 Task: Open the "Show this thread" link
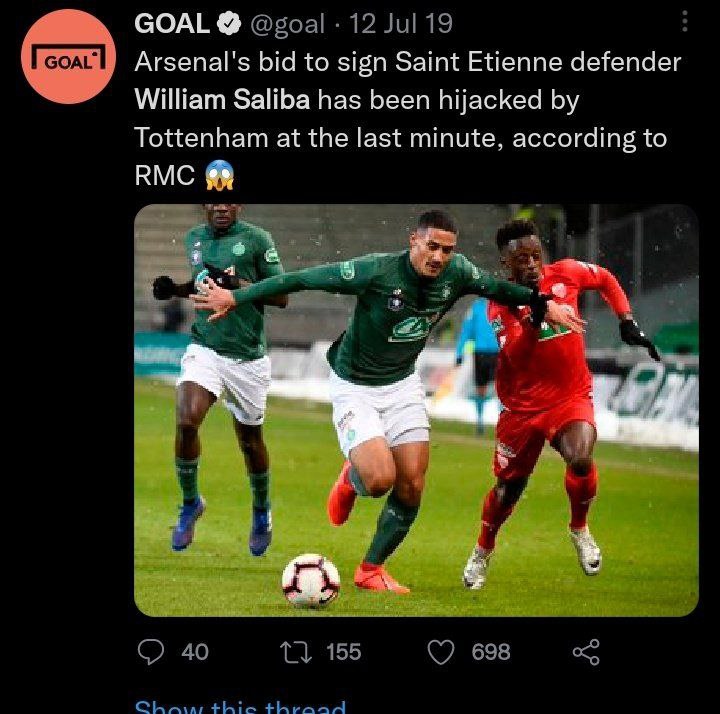pos(240,706)
